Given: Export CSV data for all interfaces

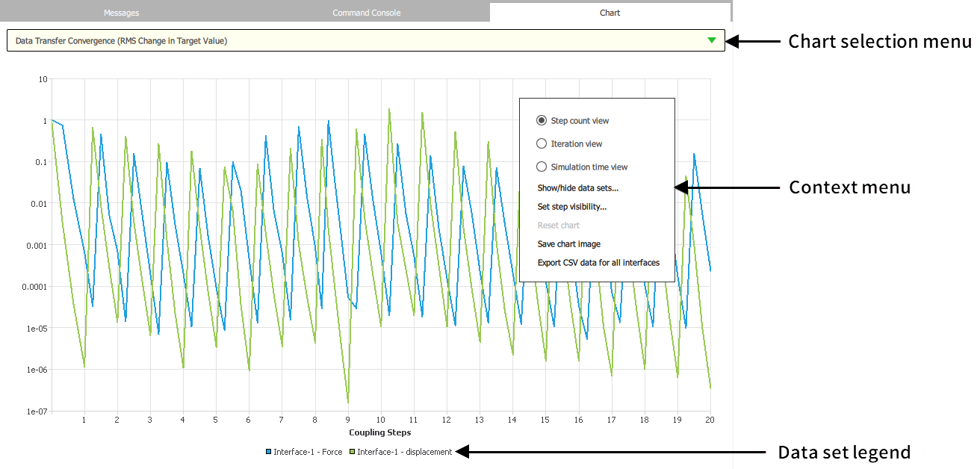Looking at the screenshot, I should coord(598,262).
